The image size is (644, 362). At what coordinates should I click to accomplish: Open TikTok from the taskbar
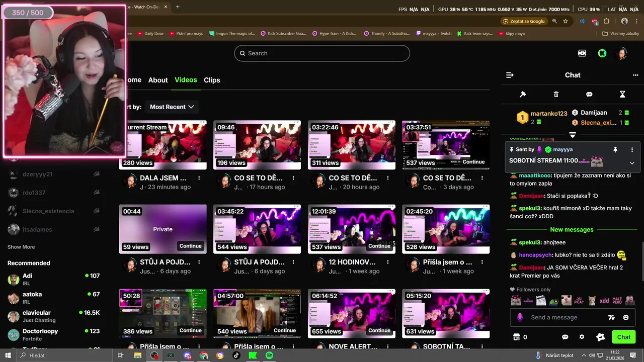(236, 355)
